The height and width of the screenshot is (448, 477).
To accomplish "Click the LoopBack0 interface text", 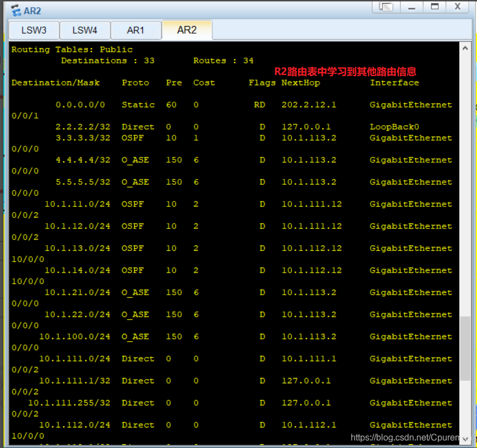I will (x=395, y=126).
